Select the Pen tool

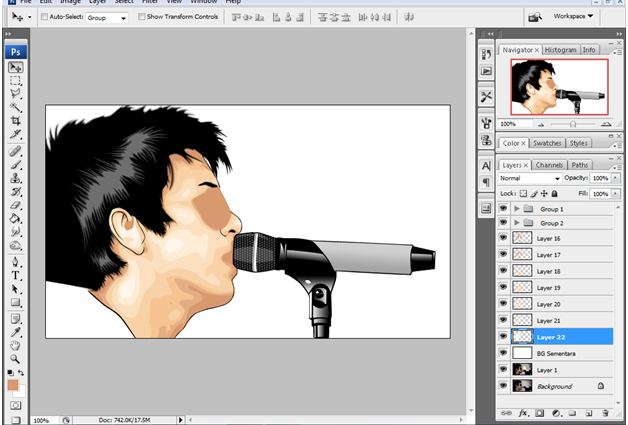coord(16,262)
